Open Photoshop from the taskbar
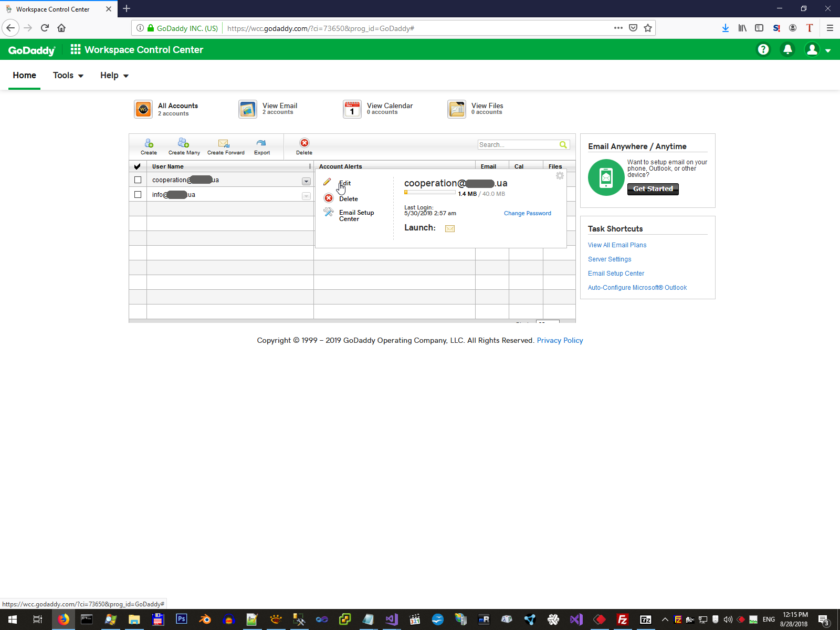840x630 pixels. (181, 619)
